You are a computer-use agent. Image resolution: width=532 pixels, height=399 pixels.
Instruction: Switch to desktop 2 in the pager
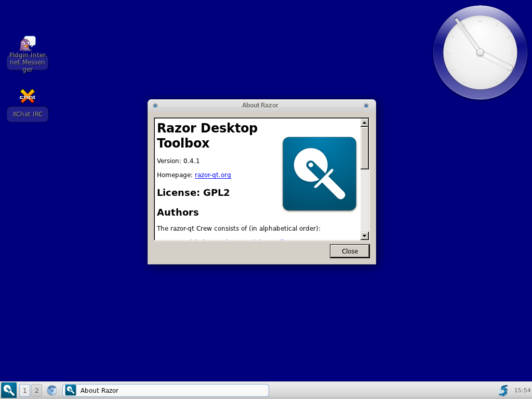click(37, 391)
